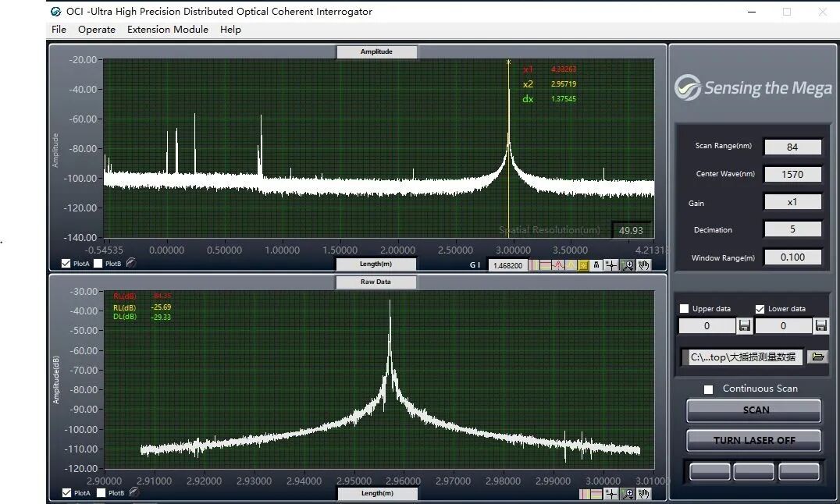Image resolution: width=840 pixels, height=504 pixels.
Task: Click the round pen icon beside Amplitude PlotB
Action: pyautogui.click(x=131, y=263)
